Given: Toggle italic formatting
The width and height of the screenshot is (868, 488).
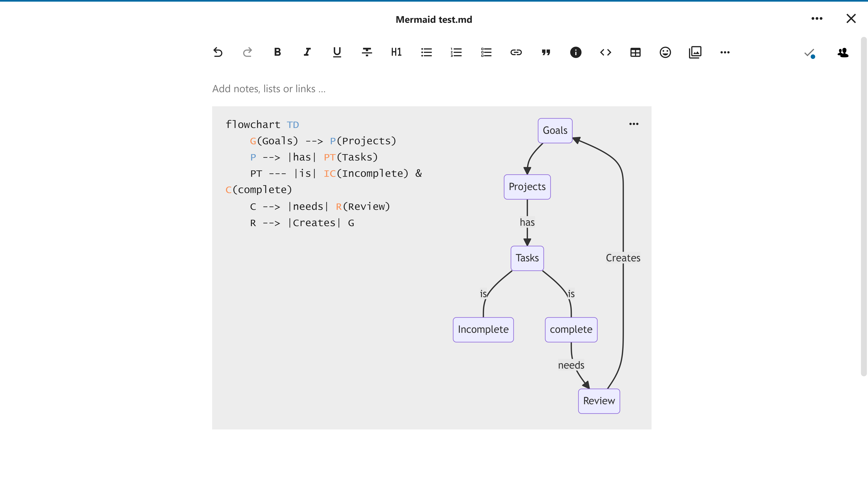Looking at the screenshot, I should pyautogui.click(x=307, y=52).
